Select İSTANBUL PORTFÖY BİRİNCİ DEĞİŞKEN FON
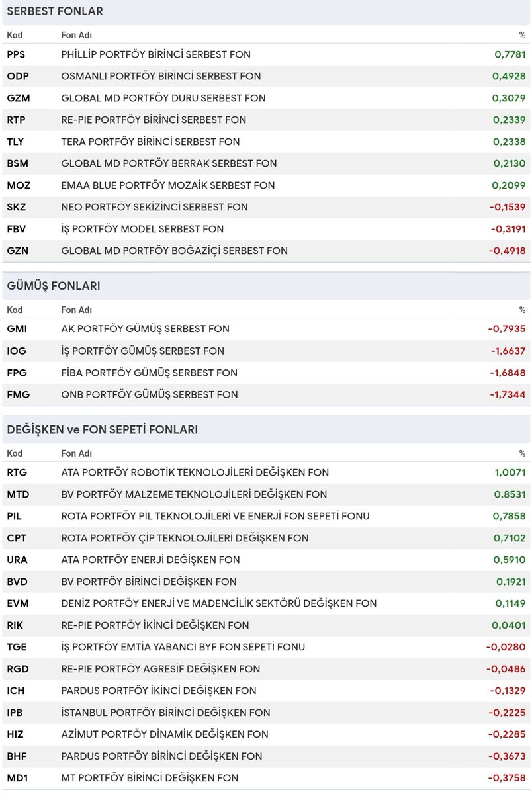The height and width of the screenshot is (794, 532). [x=166, y=713]
